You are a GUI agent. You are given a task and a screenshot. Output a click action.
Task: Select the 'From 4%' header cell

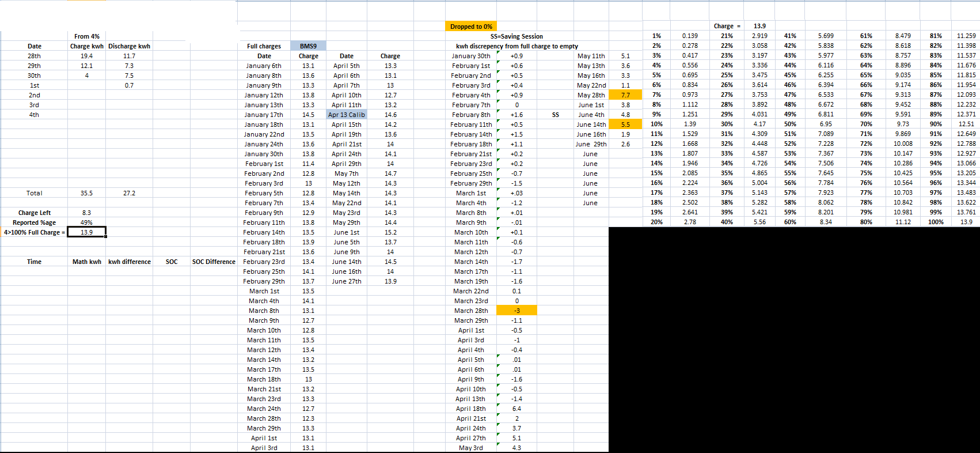(x=87, y=36)
